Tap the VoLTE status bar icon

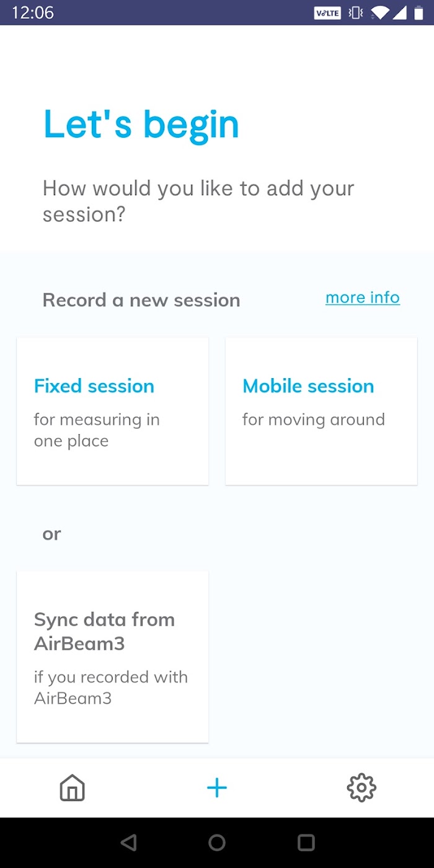click(327, 12)
